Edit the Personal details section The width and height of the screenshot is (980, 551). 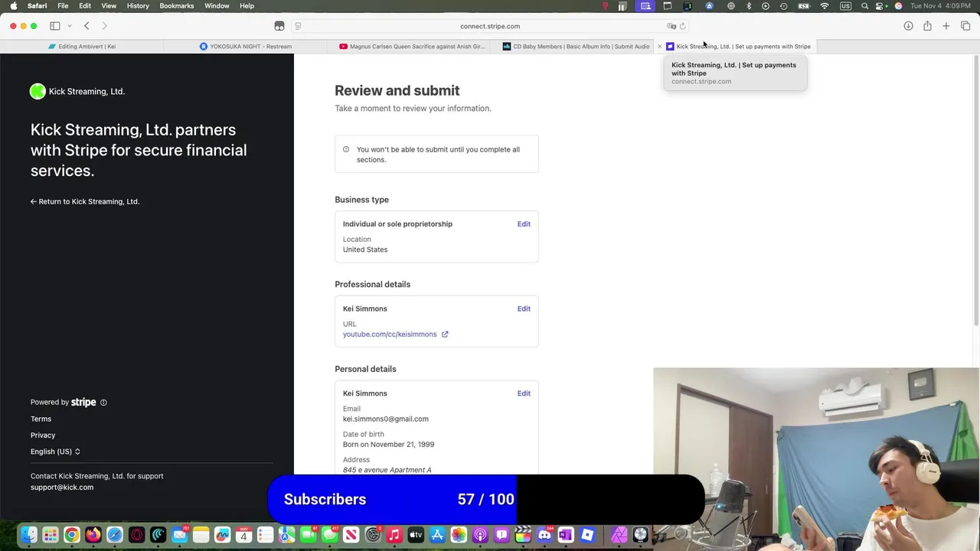pyautogui.click(x=524, y=393)
